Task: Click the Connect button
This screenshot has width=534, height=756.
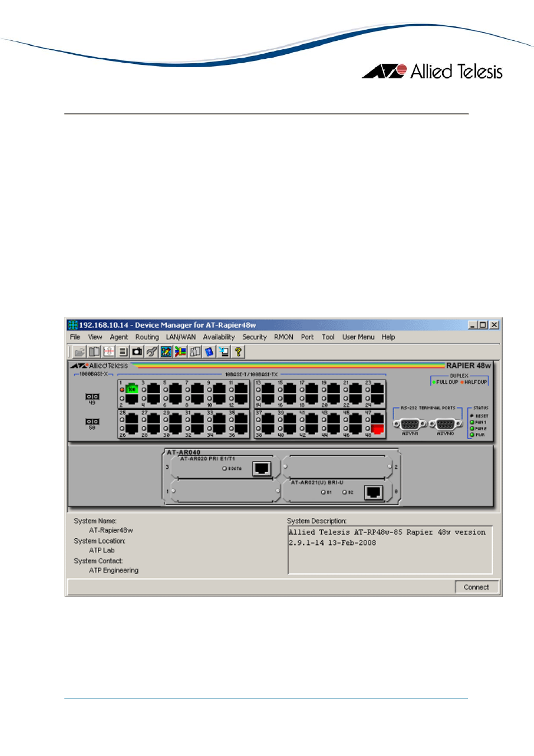Action: pyautogui.click(x=476, y=587)
